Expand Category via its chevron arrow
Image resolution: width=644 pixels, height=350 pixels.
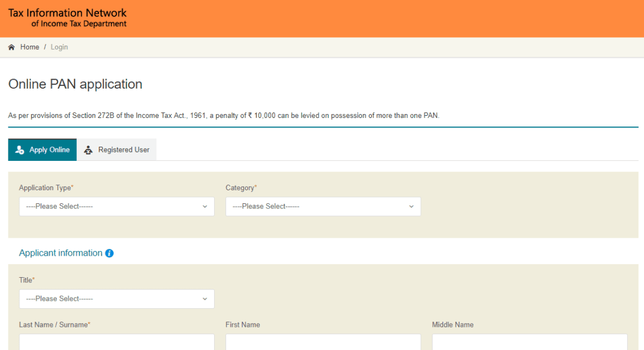pos(411,206)
